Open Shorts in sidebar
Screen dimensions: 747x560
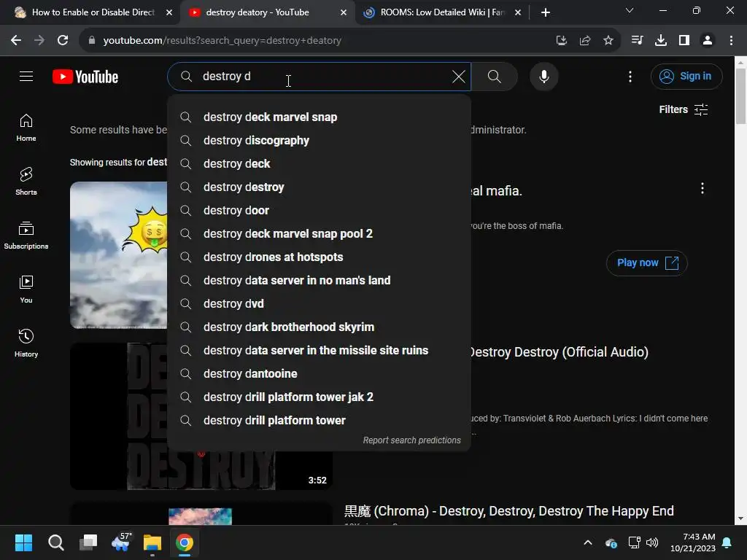point(26,182)
